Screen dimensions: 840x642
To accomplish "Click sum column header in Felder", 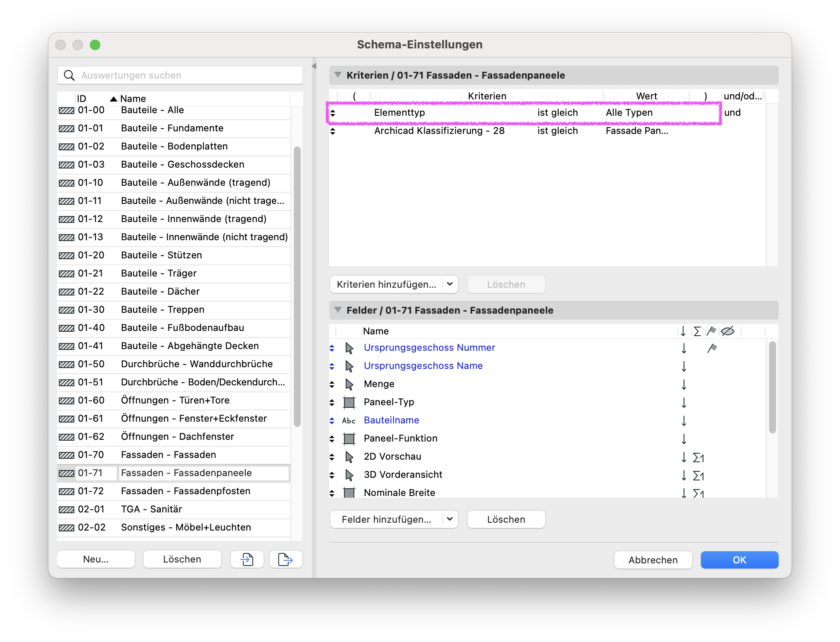I will coord(697,331).
